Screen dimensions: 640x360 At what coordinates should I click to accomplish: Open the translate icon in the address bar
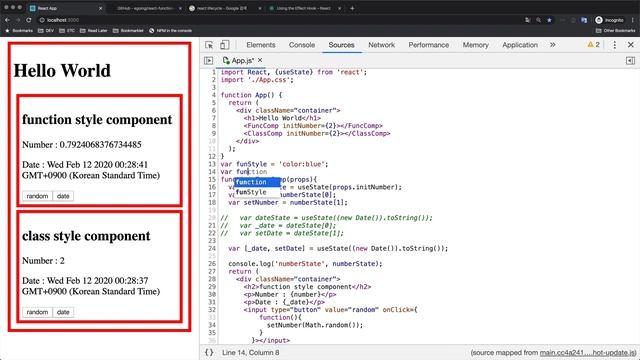[x=528, y=20]
